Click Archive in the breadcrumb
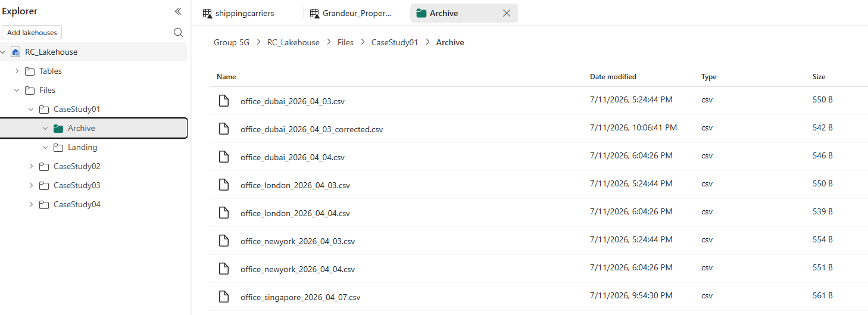Viewport: 868px width, 315px height. coord(450,42)
